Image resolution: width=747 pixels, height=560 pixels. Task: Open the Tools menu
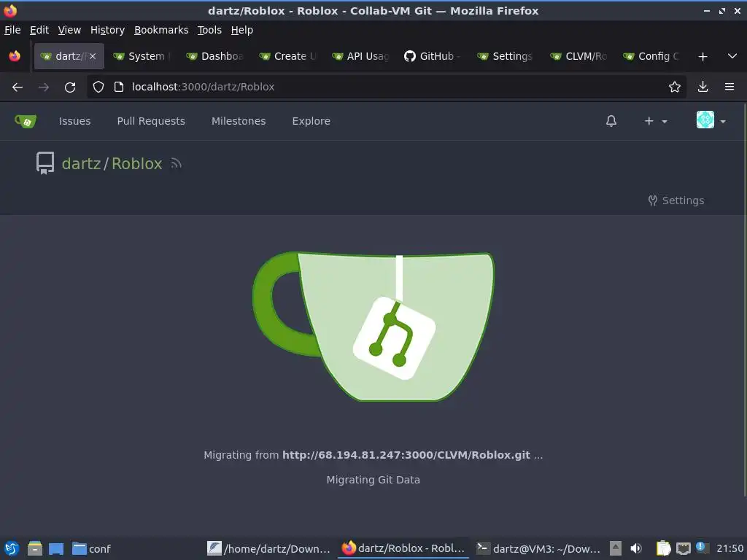coord(209,30)
